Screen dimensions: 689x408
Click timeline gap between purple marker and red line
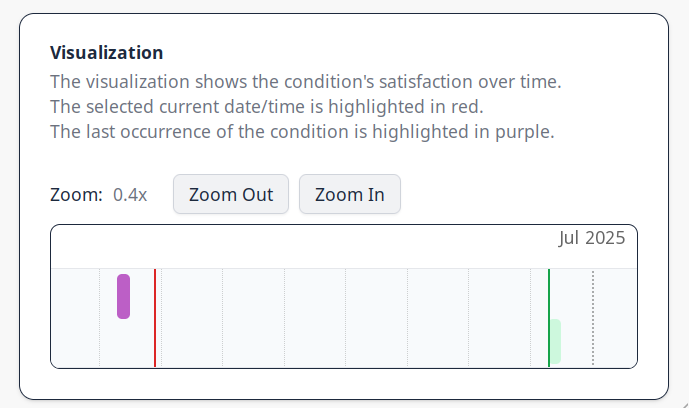click(142, 317)
